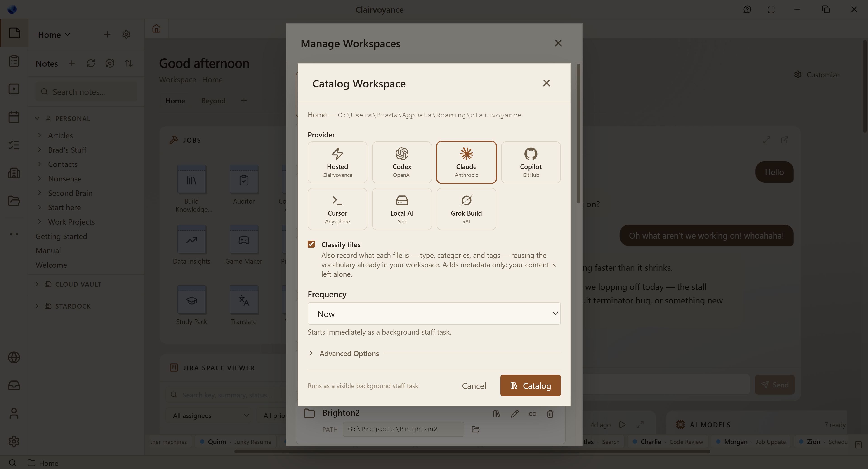
Task: Choose the Codex OpenAI provider card
Action: 402,162
